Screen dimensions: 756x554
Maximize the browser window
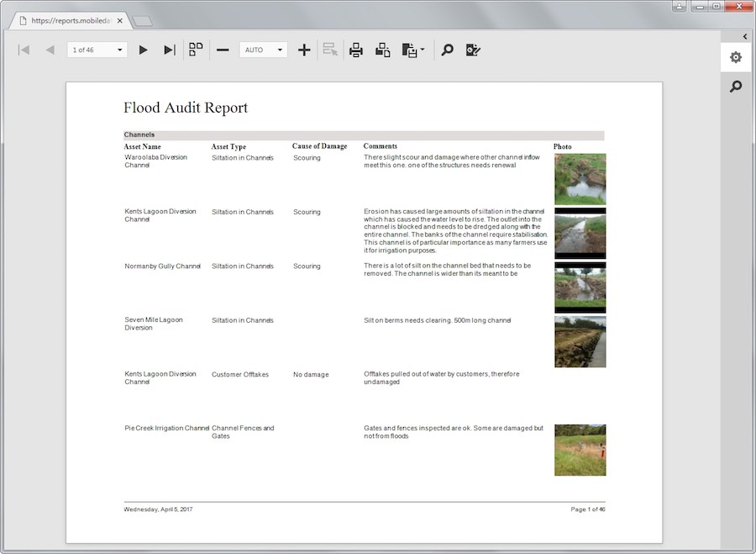tap(716, 6)
